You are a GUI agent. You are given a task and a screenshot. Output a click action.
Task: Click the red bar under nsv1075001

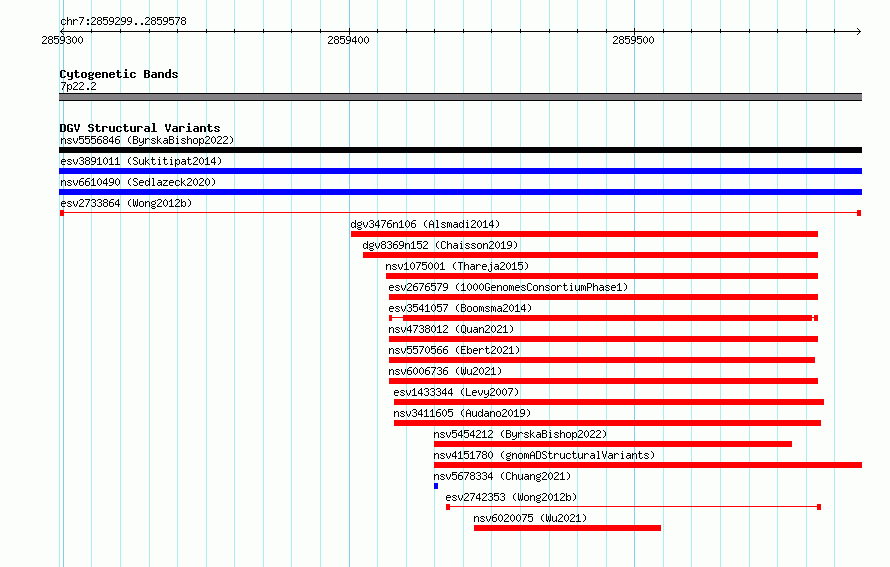pyautogui.click(x=602, y=276)
